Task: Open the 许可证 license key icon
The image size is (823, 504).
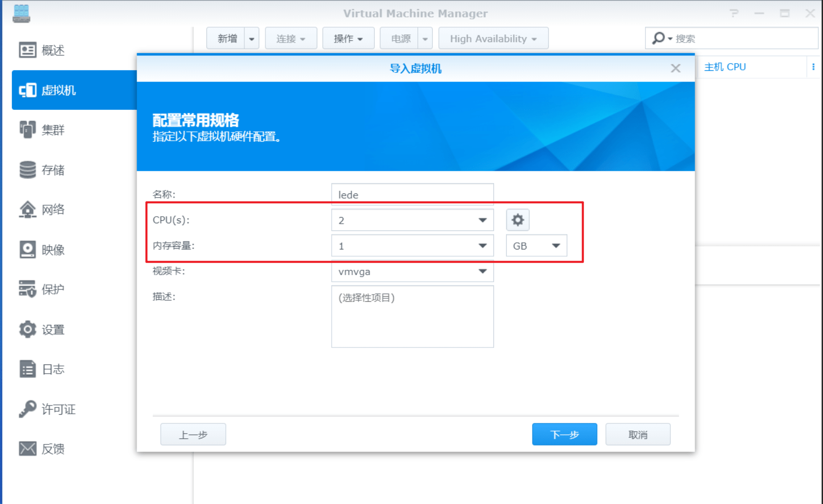Action: pyautogui.click(x=28, y=409)
